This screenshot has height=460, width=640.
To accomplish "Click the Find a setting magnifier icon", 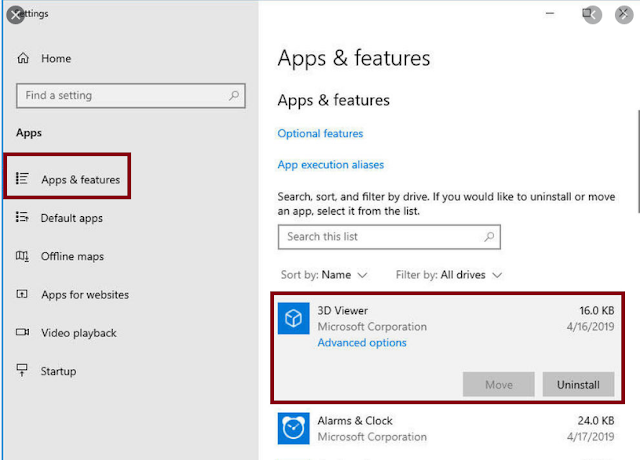I will pyautogui.click(x=234, y=96).
